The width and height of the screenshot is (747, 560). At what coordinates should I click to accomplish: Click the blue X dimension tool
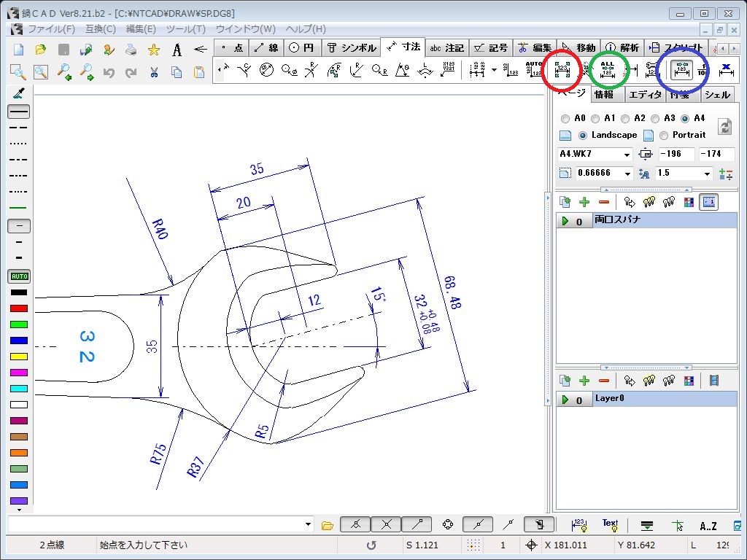point(726,69)
